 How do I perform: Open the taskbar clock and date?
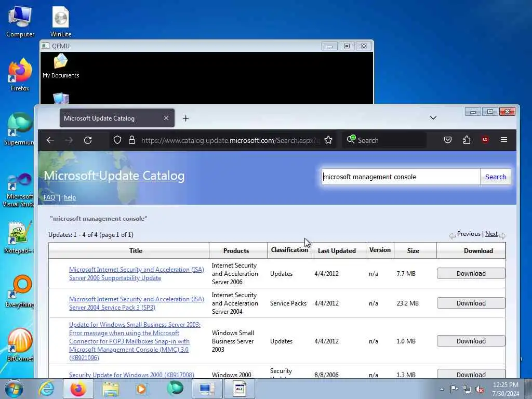(x=506, y=389)
